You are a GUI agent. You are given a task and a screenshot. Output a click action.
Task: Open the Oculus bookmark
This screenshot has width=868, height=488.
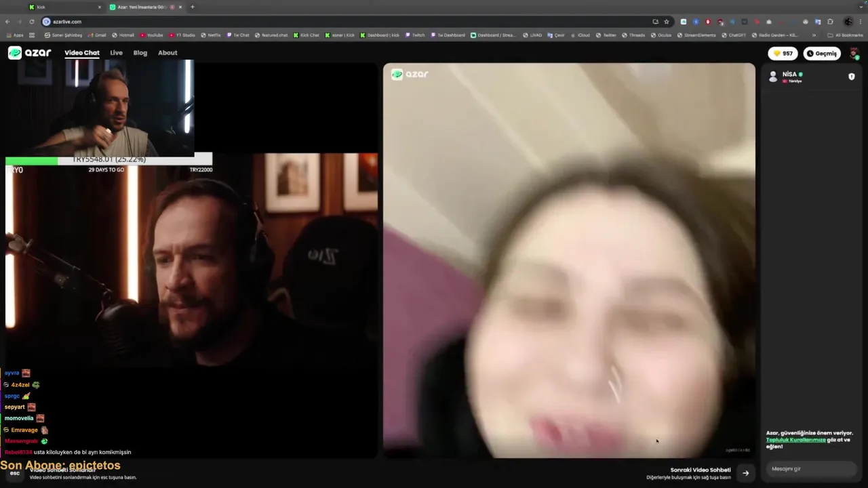click(661, 35)
